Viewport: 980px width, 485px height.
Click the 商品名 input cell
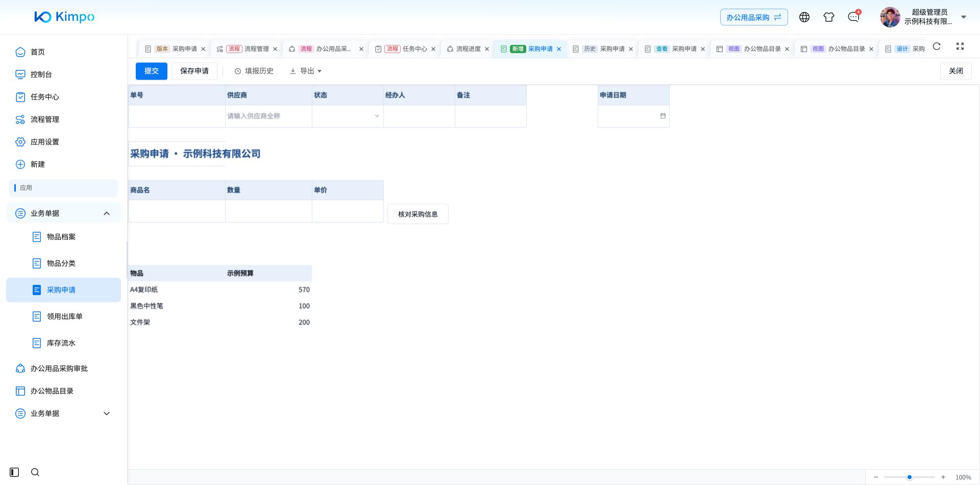pyautogui.click(x=177, y=211)
